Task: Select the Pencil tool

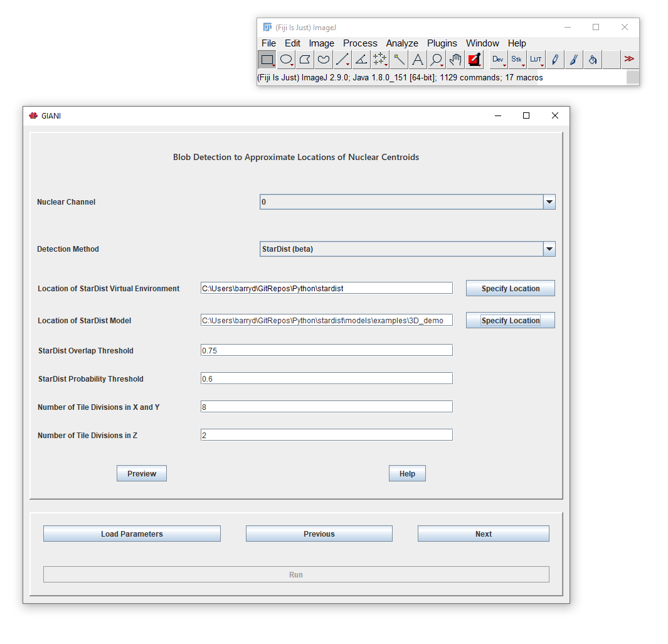Action: [554, 60]
